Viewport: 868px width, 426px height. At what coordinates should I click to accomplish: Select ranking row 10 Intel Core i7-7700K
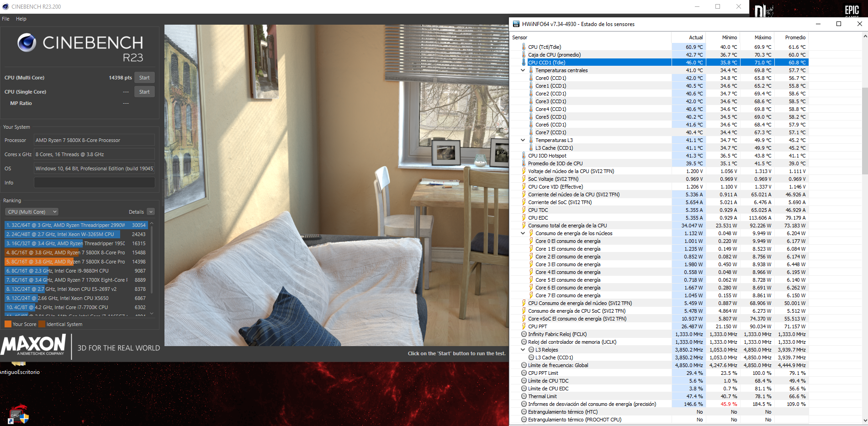click(76, 307)
